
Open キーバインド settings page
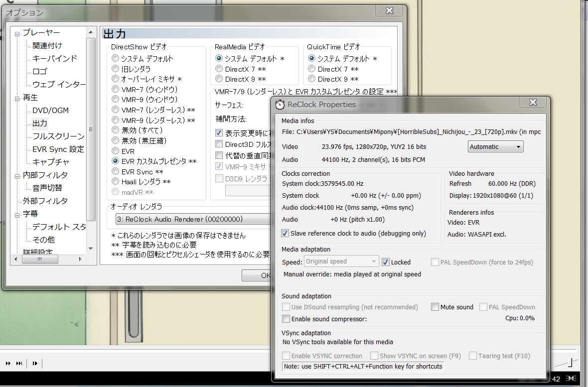pyautogui.click(x=55, y=58)
